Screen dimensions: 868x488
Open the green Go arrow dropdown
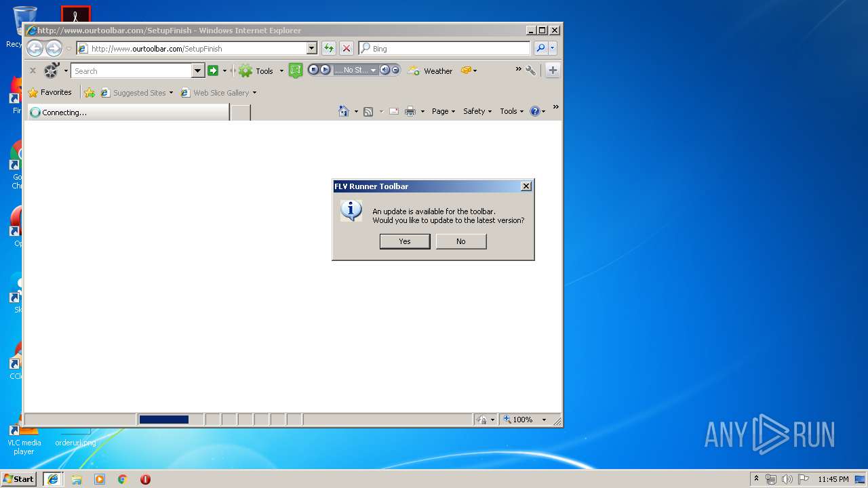coord(224,71)
